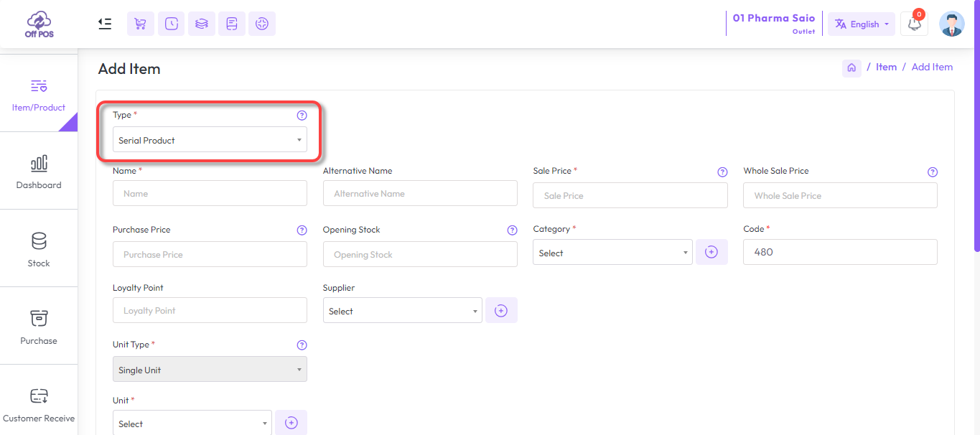Open the Purchase sidebar menu
Viewport: 980px width, 435px height.
pyautogui.click(x=39, y=326)
